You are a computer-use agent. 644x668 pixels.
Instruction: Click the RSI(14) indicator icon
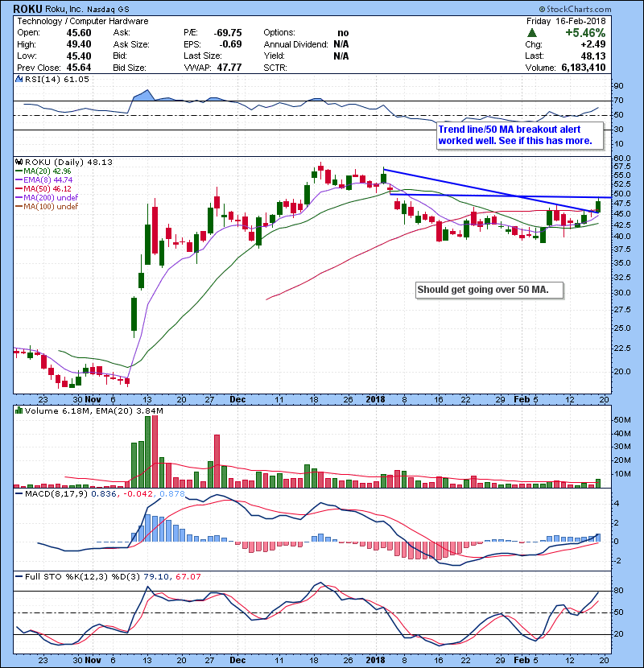pos(19,79)
